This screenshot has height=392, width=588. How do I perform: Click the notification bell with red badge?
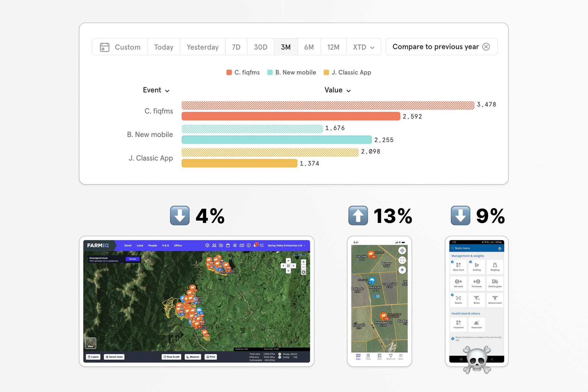[255, 245]
